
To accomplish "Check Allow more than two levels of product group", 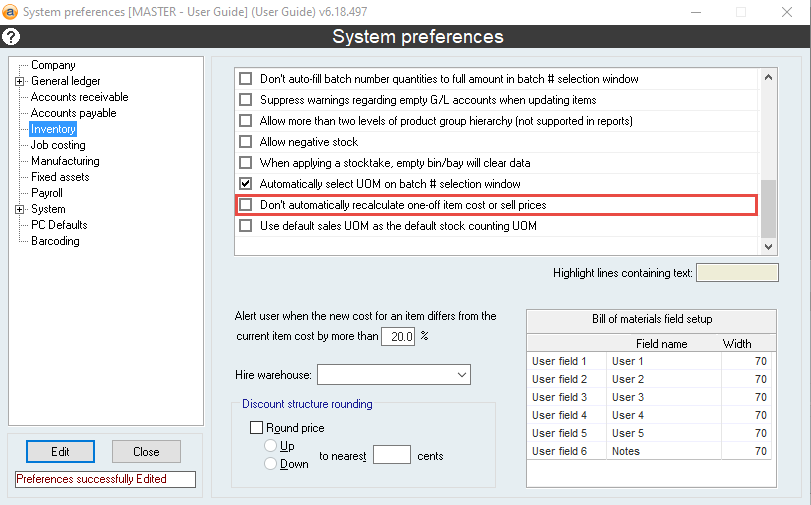I will 246,121.
